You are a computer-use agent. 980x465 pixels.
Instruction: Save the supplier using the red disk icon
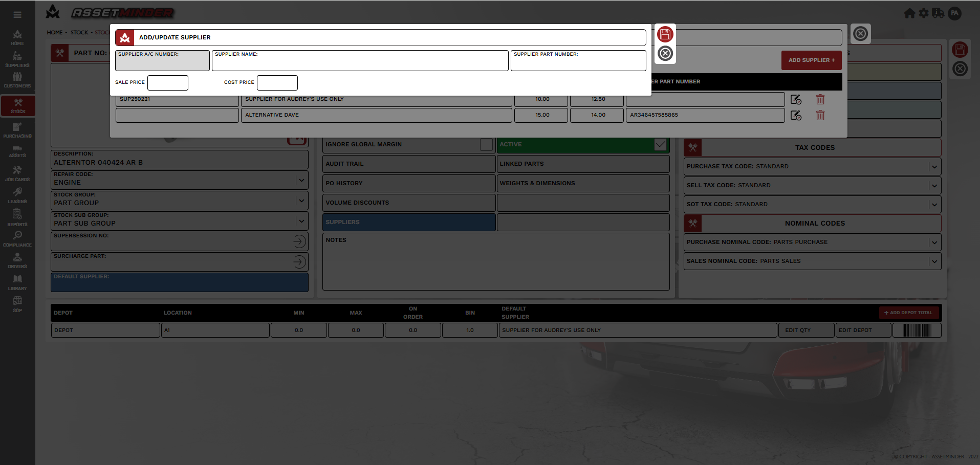click(x=665, y=34)
